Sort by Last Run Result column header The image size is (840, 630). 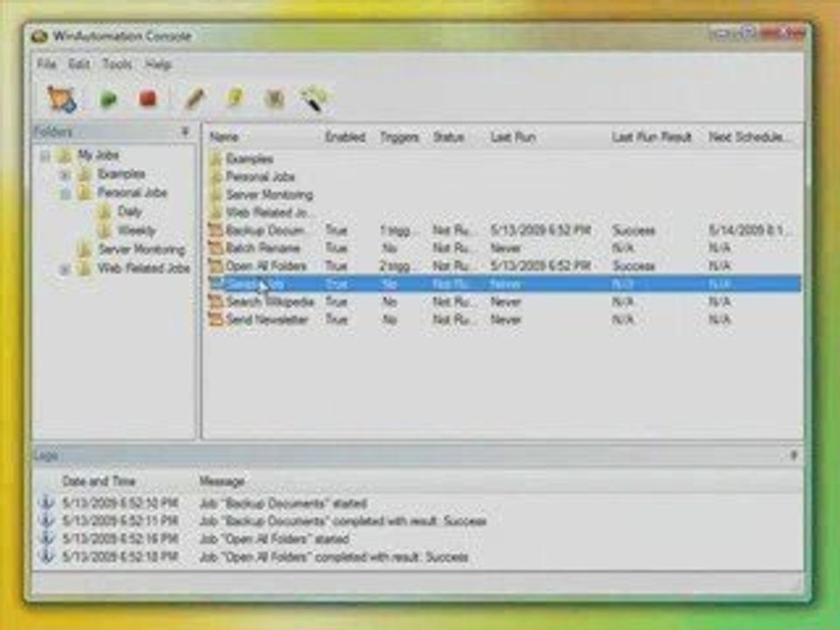tap(652, 137)
